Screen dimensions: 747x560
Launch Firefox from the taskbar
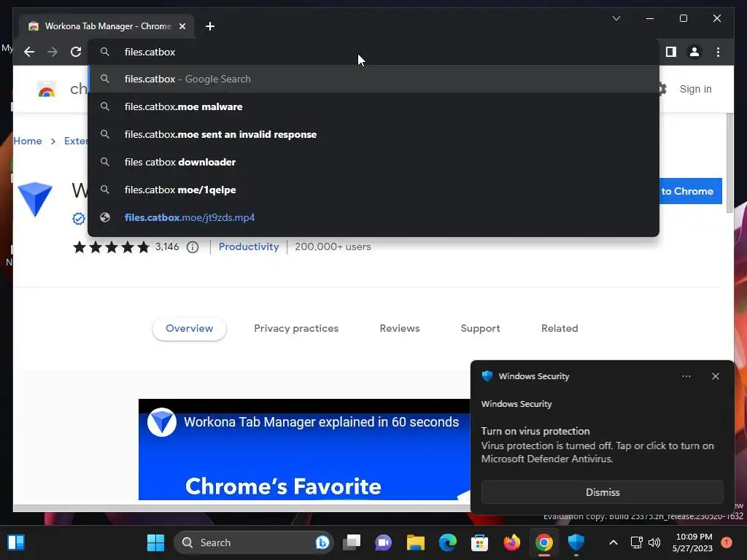coord(511,542)
